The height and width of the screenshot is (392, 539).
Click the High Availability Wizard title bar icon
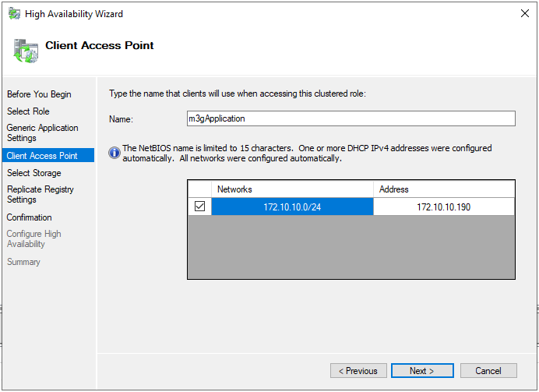(x=15, y=14)
